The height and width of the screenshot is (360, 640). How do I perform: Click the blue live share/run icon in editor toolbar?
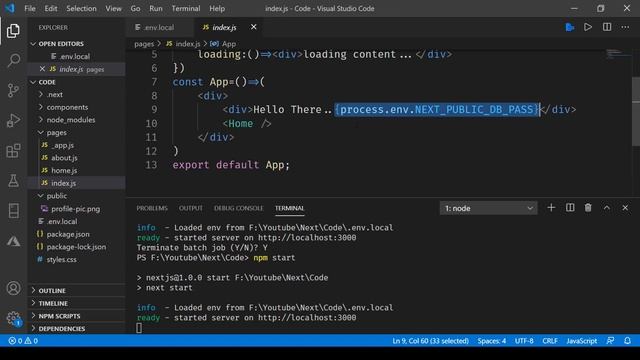[x=570, y=27]
